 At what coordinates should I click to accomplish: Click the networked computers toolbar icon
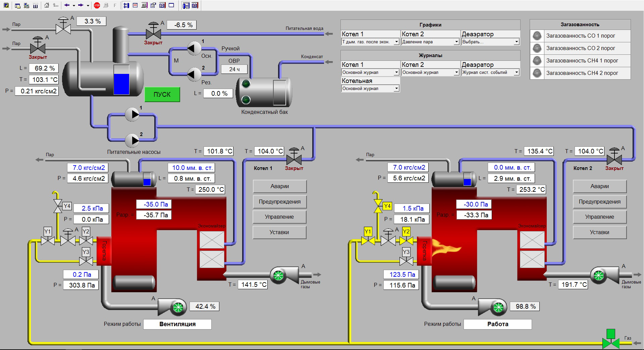click(26, 6)
